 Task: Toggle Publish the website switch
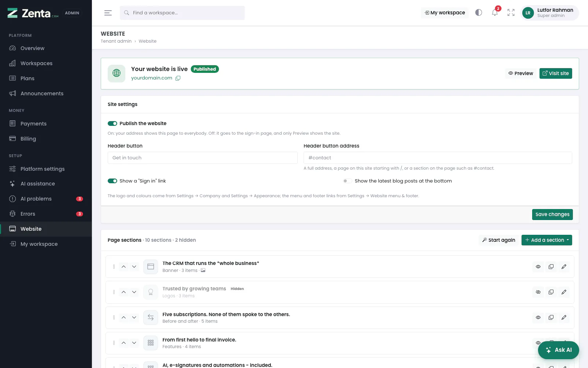pos(112,124)
